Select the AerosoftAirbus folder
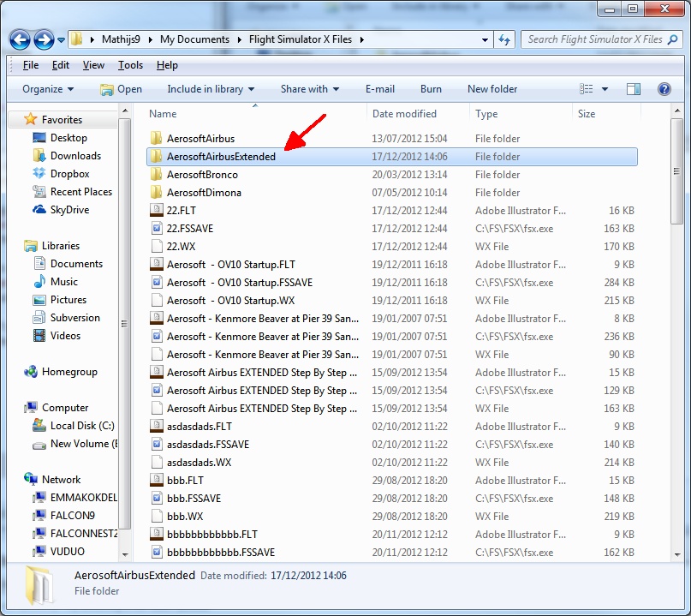This screenshot has height=616, width=691. 392,139
